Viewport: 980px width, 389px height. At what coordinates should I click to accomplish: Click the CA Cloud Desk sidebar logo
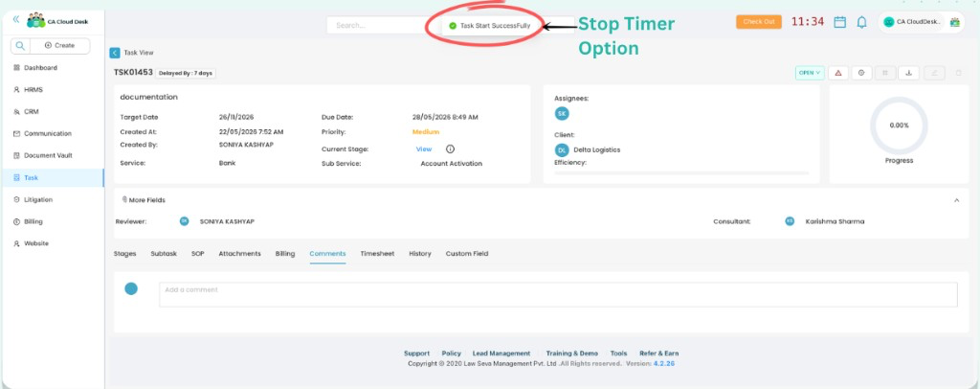[57, 21]
